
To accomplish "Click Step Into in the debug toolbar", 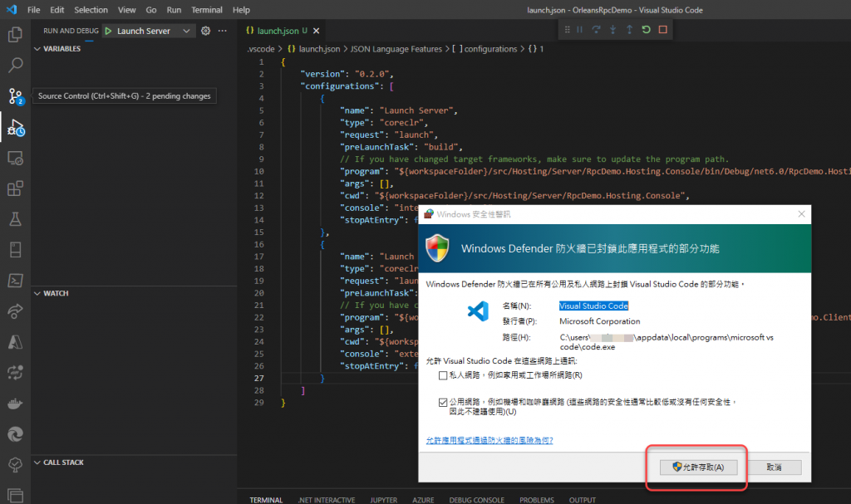I will [612, 30].
